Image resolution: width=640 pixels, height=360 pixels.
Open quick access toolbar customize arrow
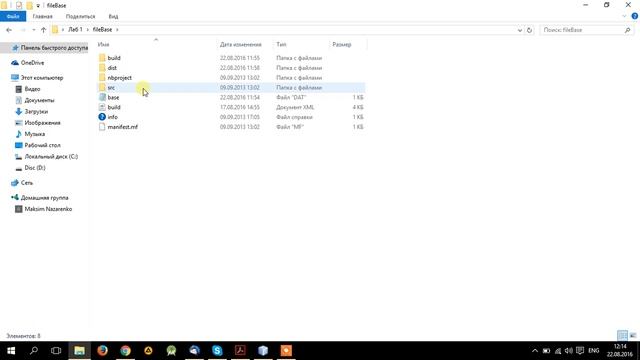38,6
